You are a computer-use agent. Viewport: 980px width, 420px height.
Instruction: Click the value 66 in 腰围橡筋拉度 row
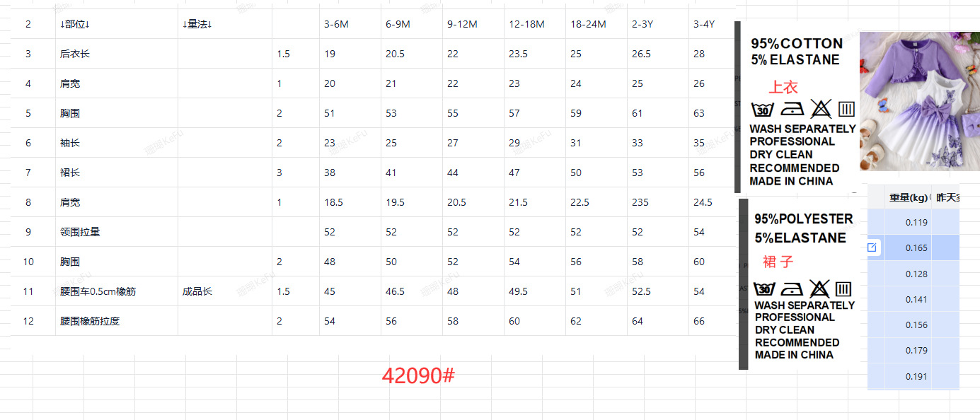coord(699,321)
